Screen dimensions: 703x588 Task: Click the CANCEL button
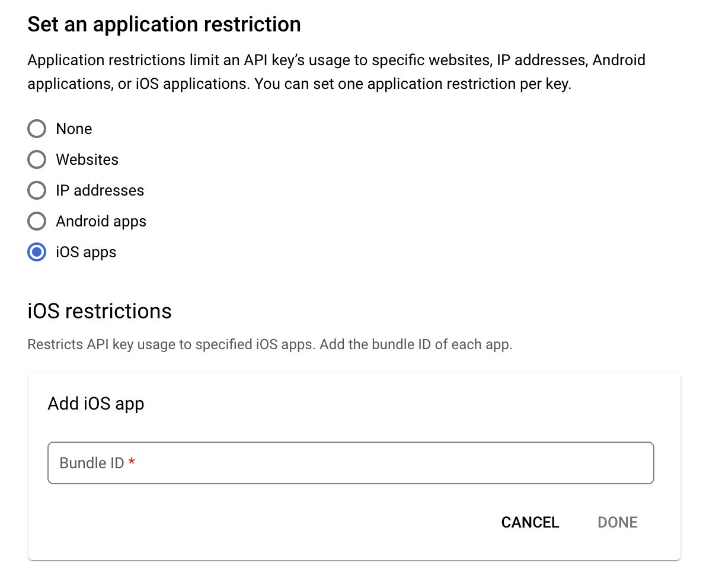tap(530, 523)
